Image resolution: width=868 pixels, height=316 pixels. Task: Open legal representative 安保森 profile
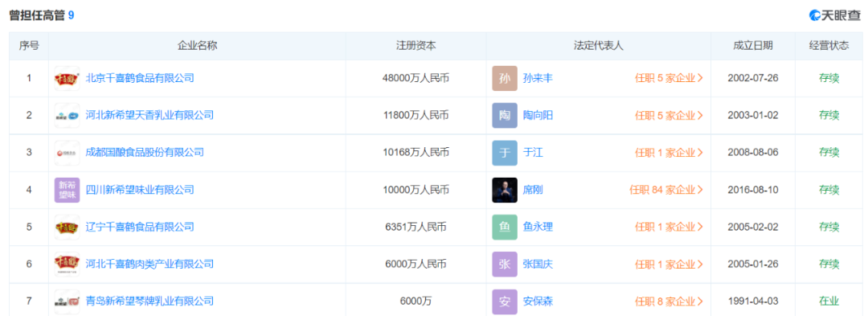pos(538,302)
